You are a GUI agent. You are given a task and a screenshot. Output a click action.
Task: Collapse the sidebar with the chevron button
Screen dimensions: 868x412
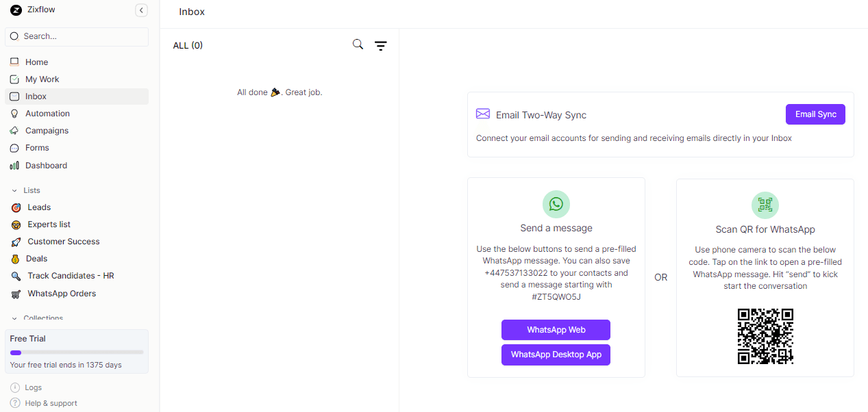click(x=141, y=10)
